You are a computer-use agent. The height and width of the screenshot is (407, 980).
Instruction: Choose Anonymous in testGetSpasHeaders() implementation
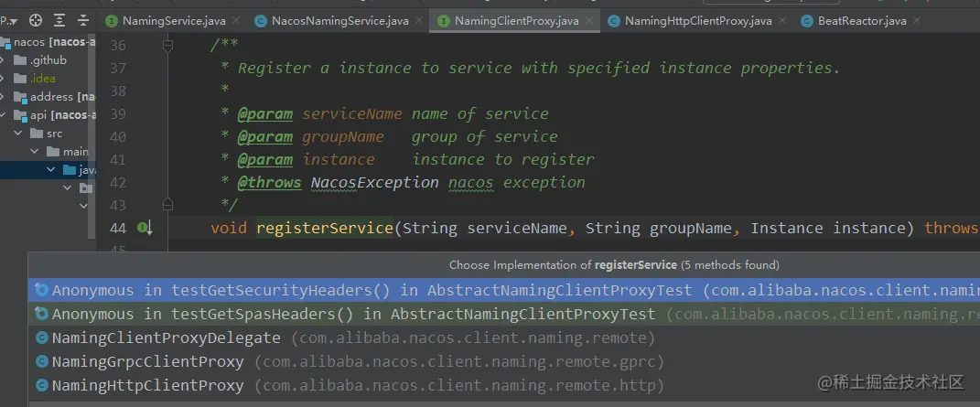tap(504, 314)
